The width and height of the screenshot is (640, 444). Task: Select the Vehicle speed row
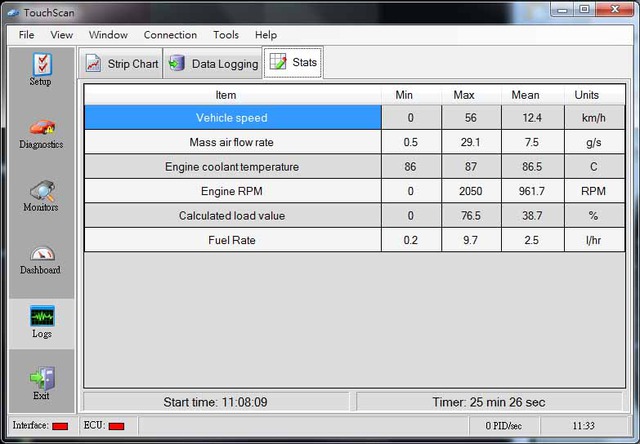pos(232,118)
